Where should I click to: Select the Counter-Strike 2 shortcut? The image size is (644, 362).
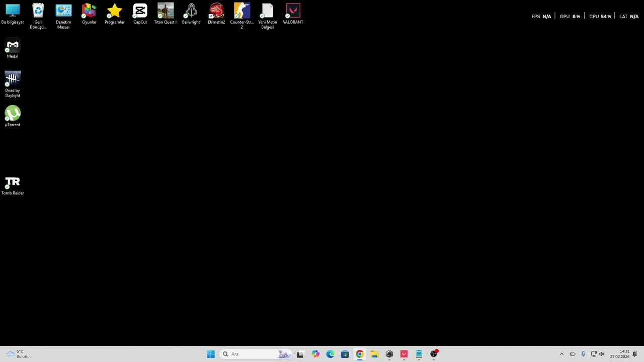tap(242, 16)
